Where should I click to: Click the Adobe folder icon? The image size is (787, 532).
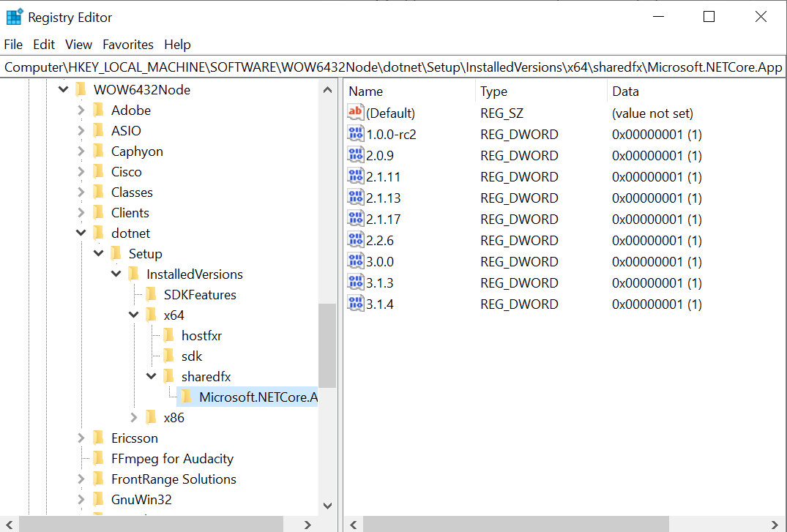coord(98,110)
